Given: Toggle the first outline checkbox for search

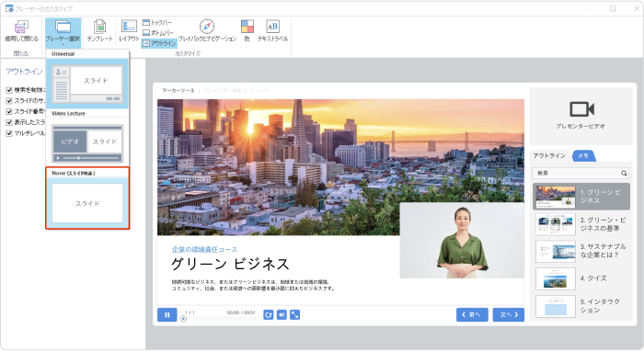Looking at the screenshot, I should click(9, 90).
